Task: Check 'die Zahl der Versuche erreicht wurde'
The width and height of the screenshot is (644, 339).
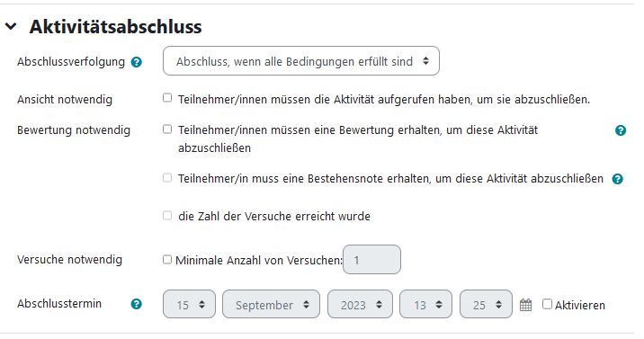Action: [167, 216]
